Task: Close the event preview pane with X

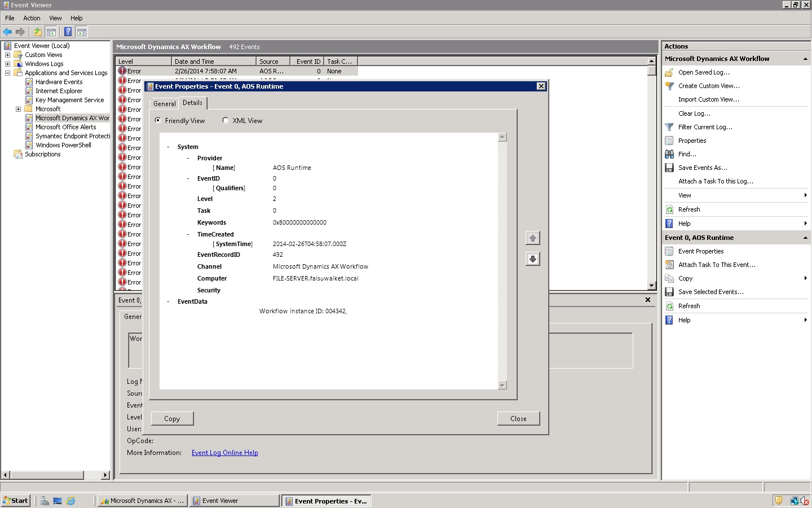Action: click(x=648, y=300)
